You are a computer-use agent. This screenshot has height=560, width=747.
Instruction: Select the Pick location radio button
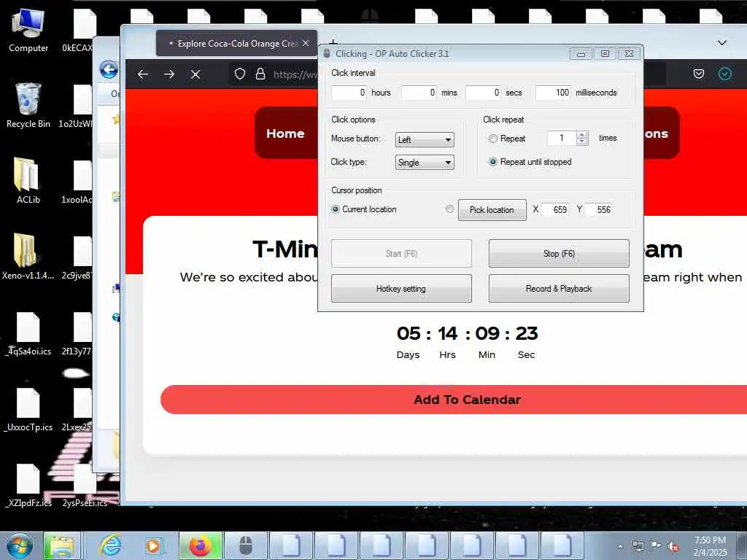coord(449,209)
